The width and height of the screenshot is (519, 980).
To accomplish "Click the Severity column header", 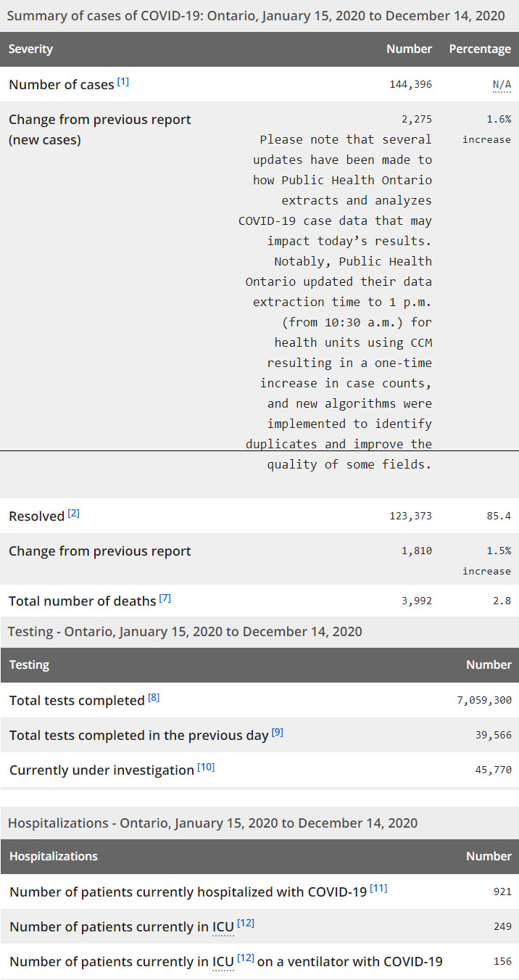I will pos(30,49).
